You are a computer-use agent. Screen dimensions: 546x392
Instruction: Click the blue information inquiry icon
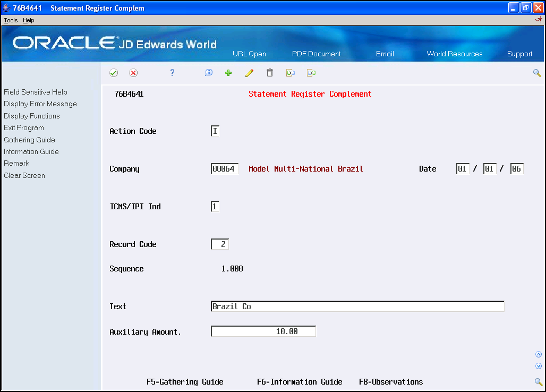point(209,72)
